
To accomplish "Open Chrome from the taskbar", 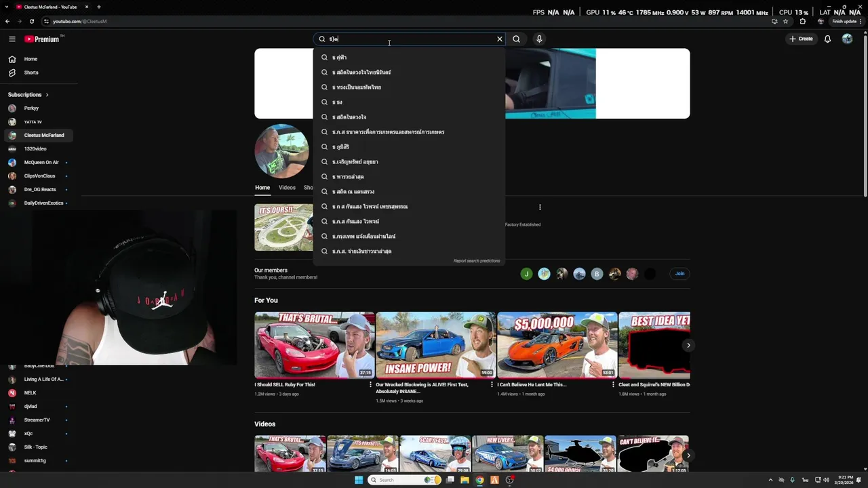I will click(479, 480).
